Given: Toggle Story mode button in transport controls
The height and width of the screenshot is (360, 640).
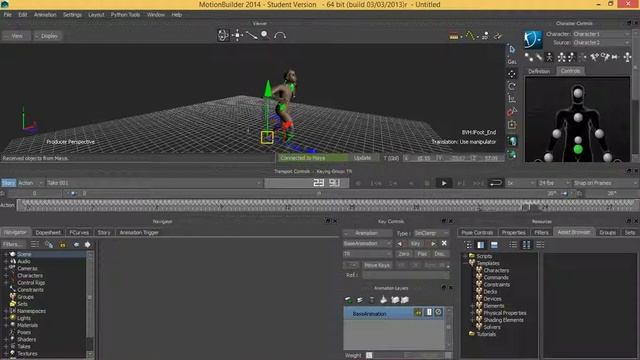Looking at the screenshot, I should (9, 183).
